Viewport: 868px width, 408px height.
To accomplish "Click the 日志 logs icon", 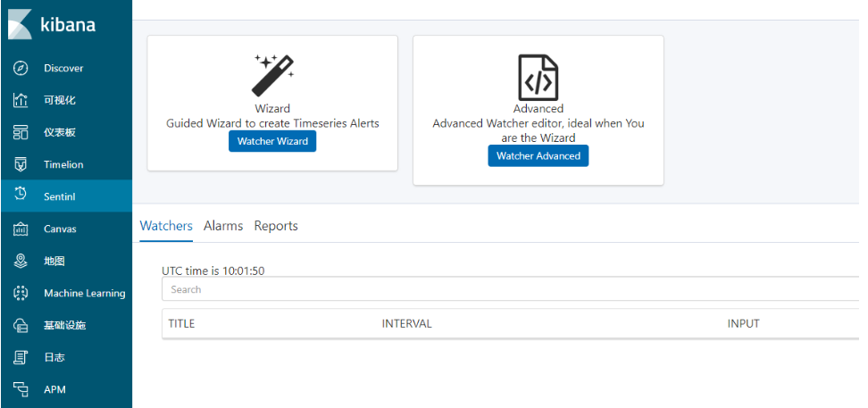I will pyautogui.click(x=21, y=357).
